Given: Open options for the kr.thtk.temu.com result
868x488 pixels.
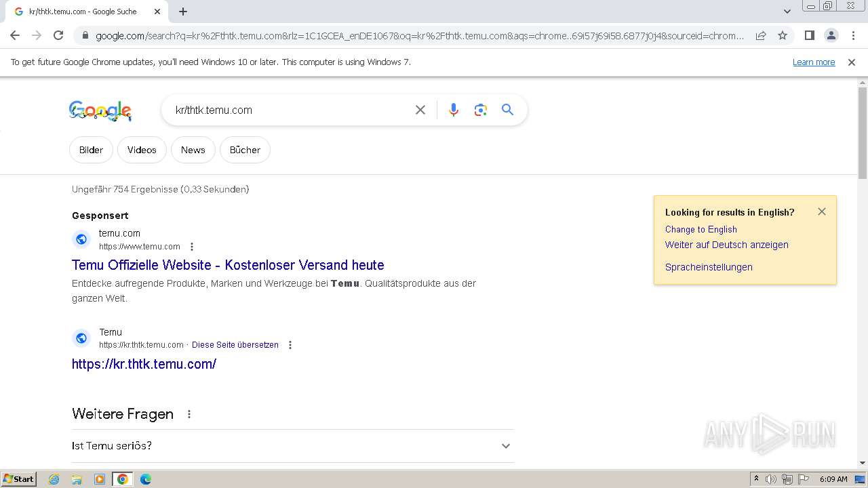Looking at the screenshot, I should (290, 345).
